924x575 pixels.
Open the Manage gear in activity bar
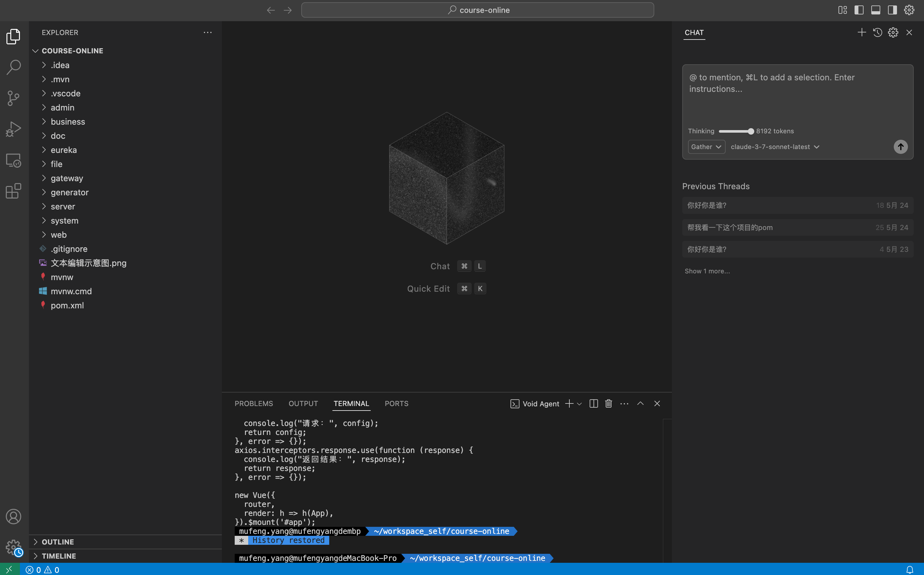(14, 547)
